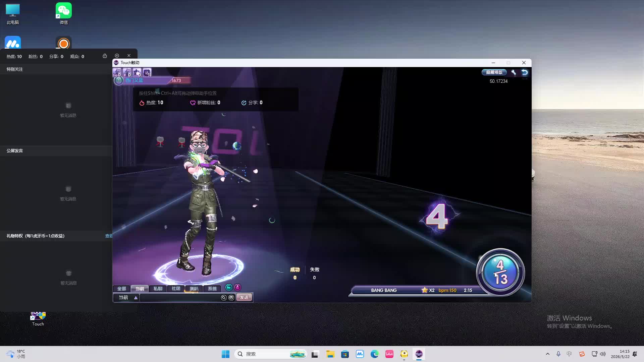Viewport: 644px width, 362px height.
Task: Click the gold star X2 icon in song bar
Action: [425, 290]
